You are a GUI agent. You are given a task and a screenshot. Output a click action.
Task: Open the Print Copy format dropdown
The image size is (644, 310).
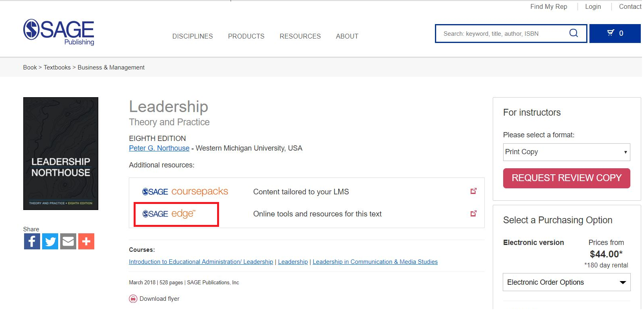[x=567, y=152]
